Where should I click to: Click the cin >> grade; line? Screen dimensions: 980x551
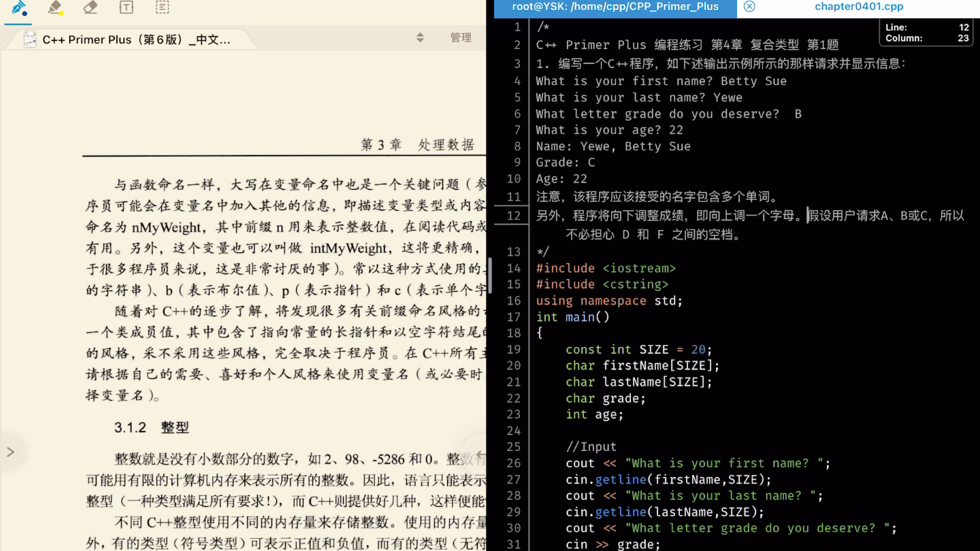[x=613, y=544]
